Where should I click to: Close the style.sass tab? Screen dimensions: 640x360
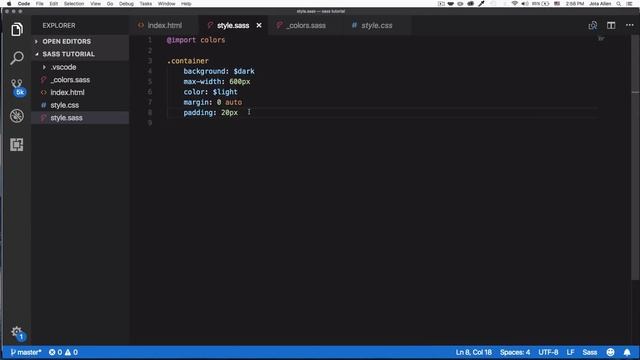(259, 25)
